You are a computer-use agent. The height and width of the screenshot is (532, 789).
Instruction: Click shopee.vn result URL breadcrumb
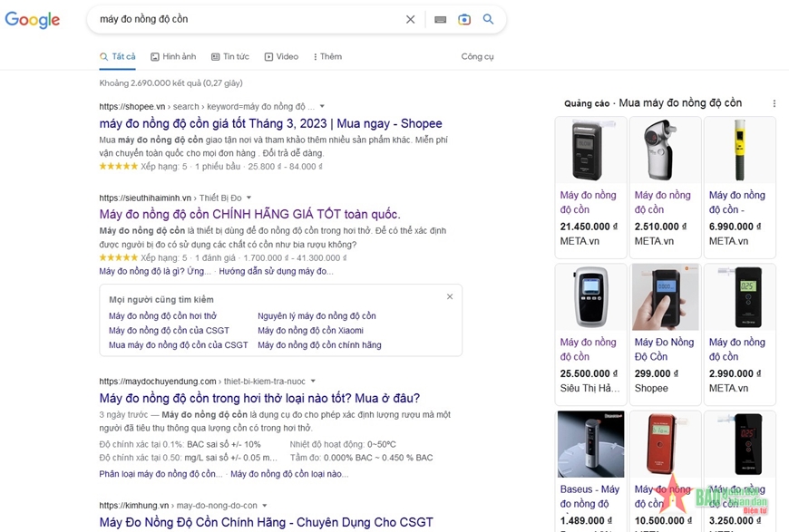coord(207,107)
